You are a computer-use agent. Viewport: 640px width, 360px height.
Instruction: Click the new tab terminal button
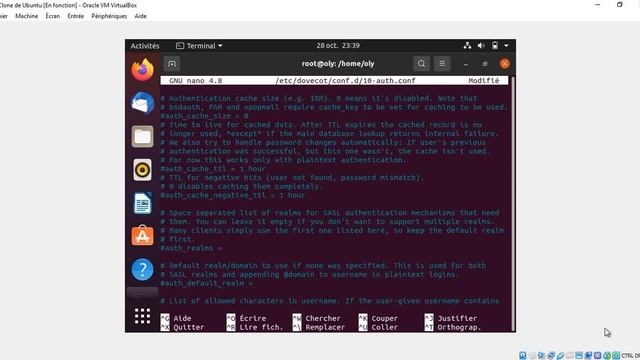click(x=172, y=64)
